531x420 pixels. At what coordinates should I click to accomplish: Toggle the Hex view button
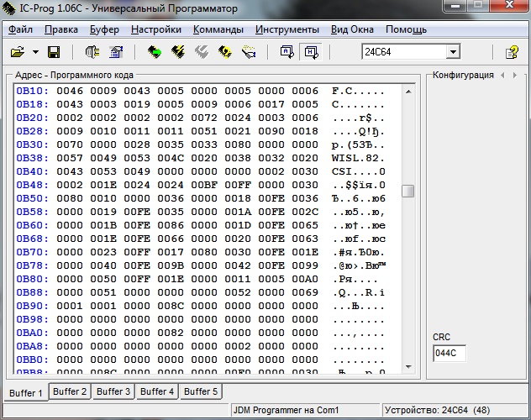(x=310, y=52)
